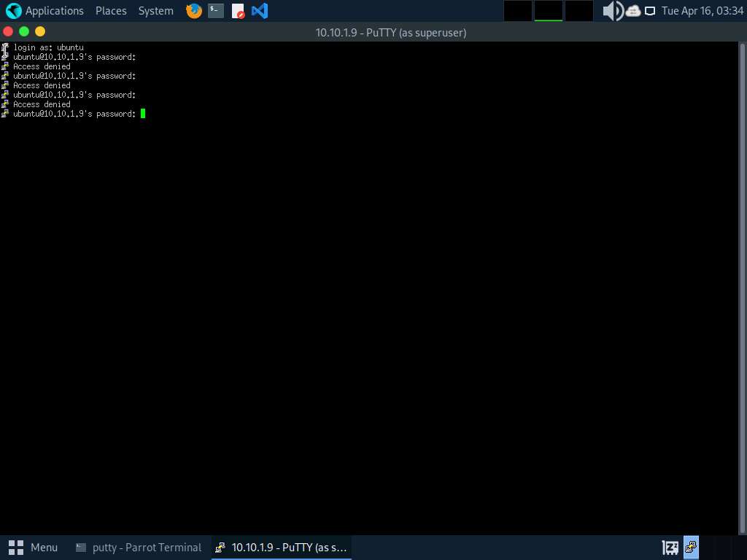747x560 pixels.
Task: Launch Visual Studio Code from the top panel
Action: [x=259, y=10]
